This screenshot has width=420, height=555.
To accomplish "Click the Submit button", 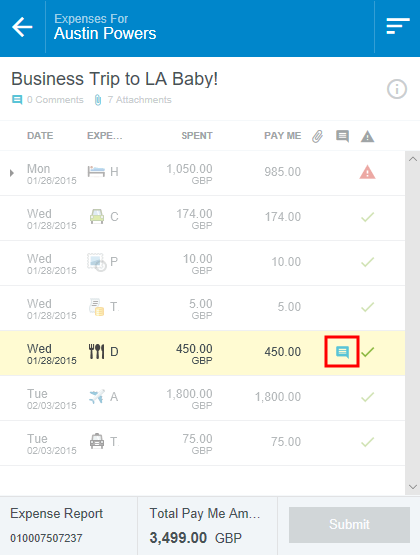I will click(x=349, y=525).
